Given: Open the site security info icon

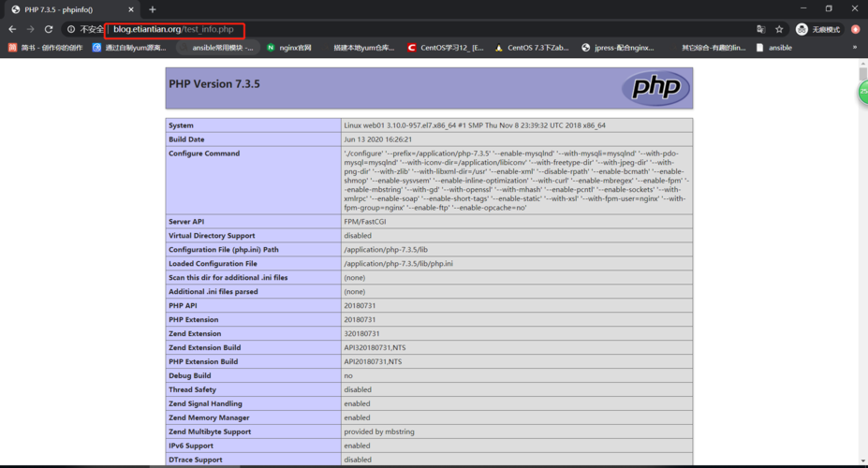Looking at the screenshot, I should (71, 29).
